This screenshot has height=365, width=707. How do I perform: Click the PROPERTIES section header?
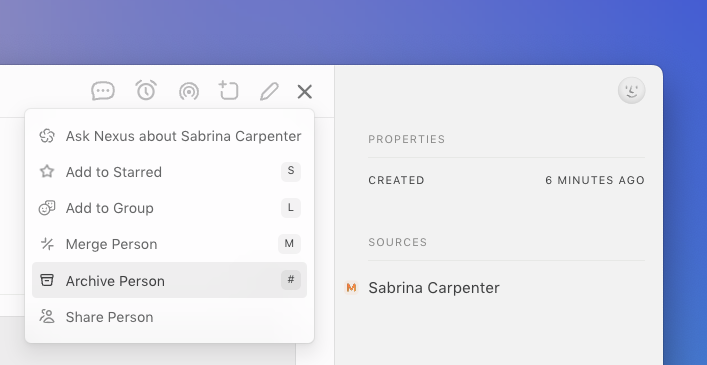tap(407, 139)
